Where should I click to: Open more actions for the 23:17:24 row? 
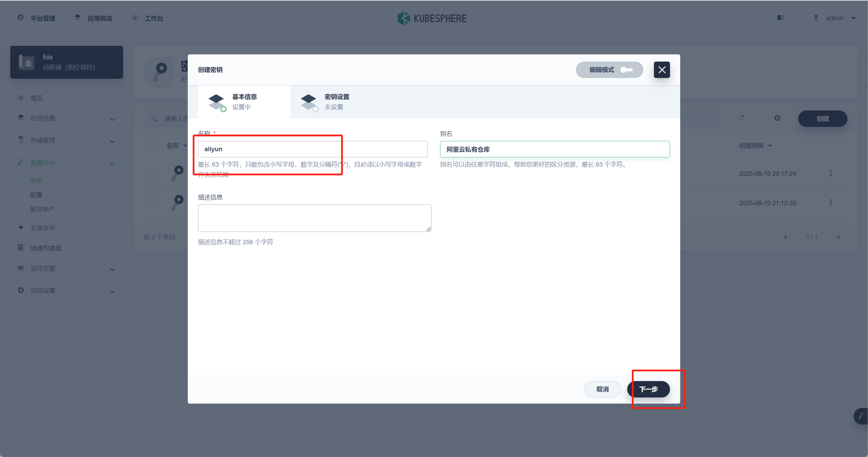click(831, 173)
